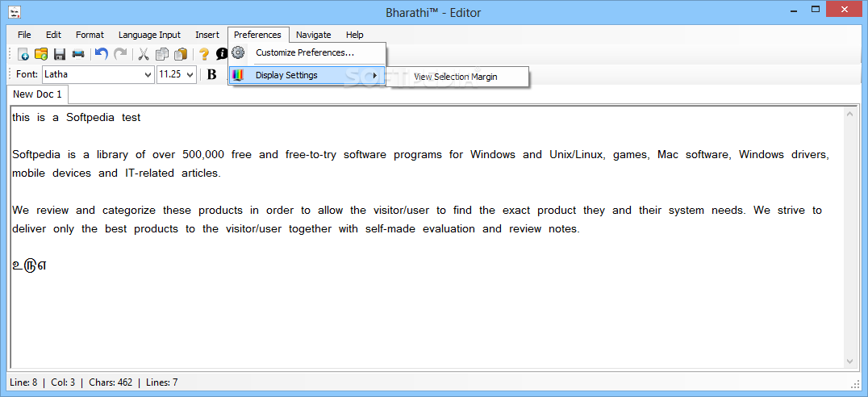Open the Insert menu
868x397 pixels.
pyautogui.click(x=207, y=35)
